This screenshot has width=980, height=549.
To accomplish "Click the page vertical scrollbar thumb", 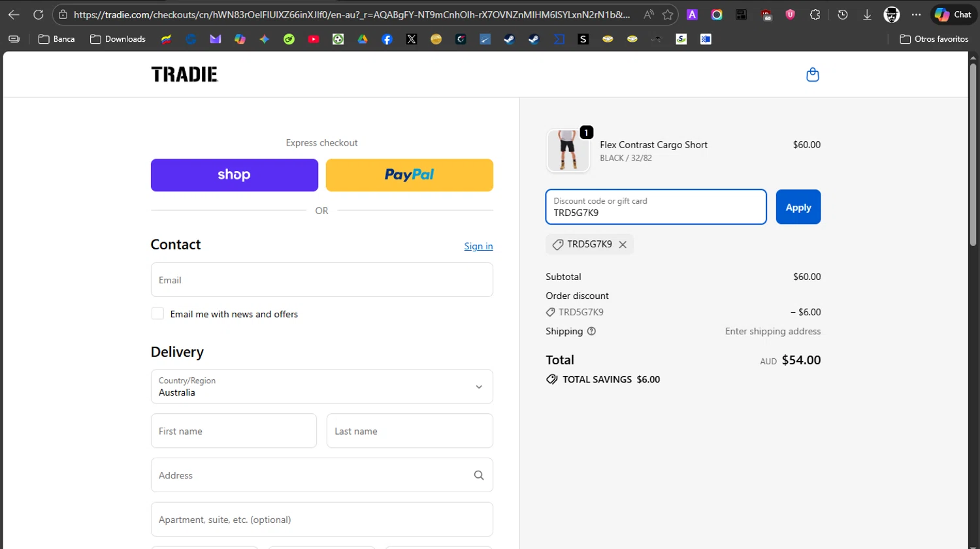I will click(x=973, y=155).
